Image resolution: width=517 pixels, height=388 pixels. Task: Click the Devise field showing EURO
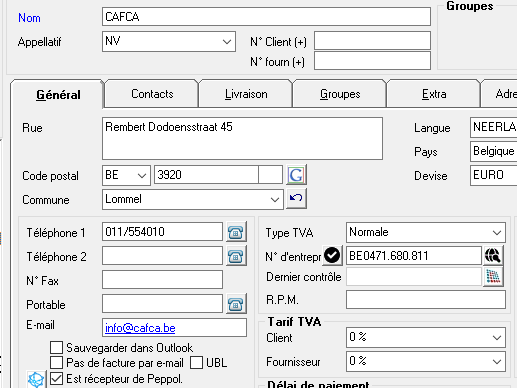coord(494,175)
